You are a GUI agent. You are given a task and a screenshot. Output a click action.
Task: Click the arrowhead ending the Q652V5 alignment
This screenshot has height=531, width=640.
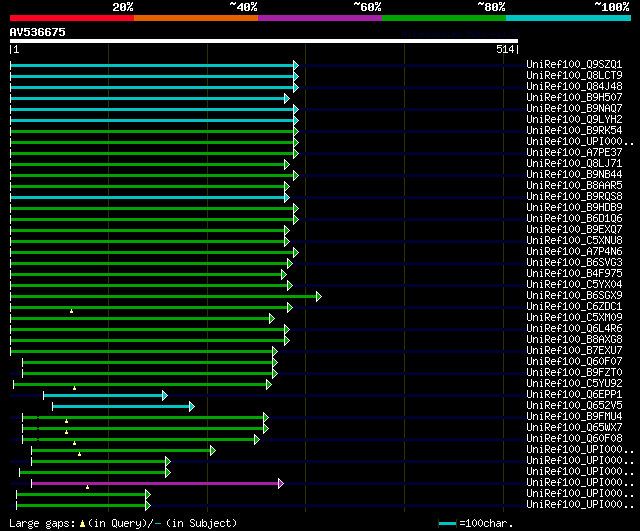coord(192,407)
